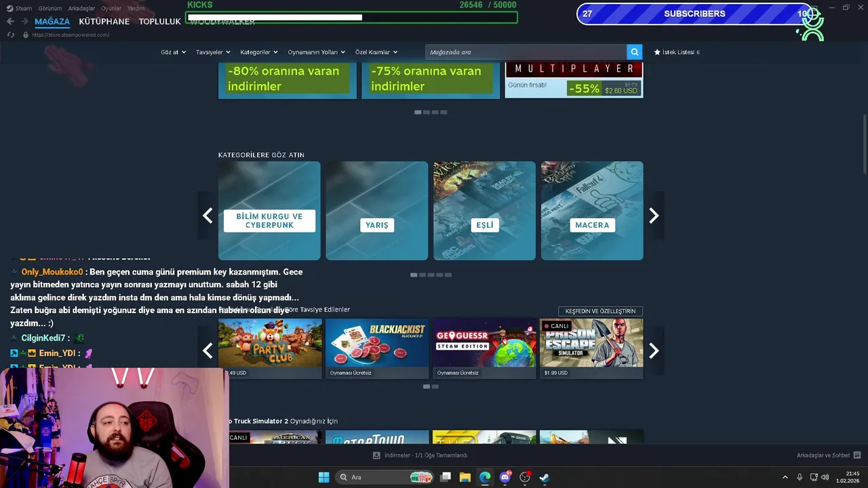Go forward with the Steam forward arrow
The height and width of the screenshot is (488, 868).
click(x=24, y=22)
